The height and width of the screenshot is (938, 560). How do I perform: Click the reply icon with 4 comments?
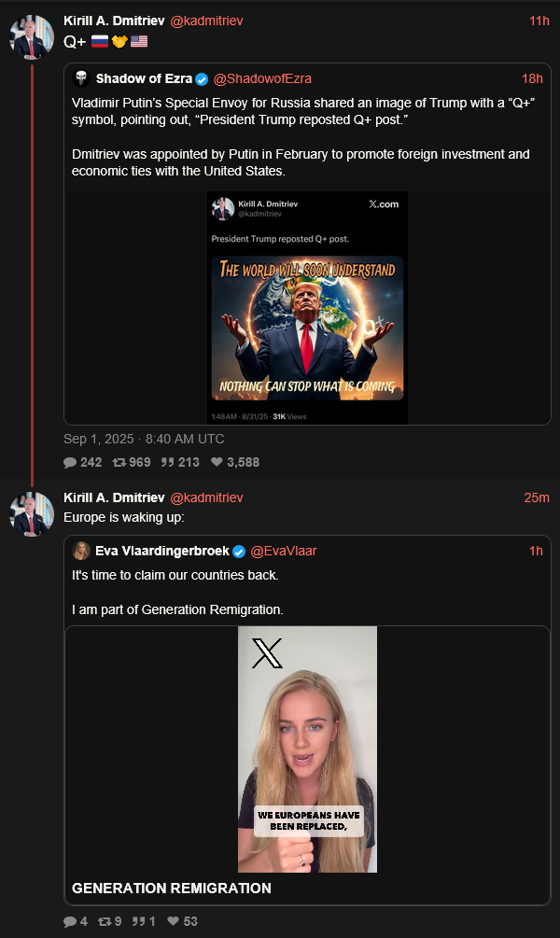pyautogui.click(x=70, y=921)
